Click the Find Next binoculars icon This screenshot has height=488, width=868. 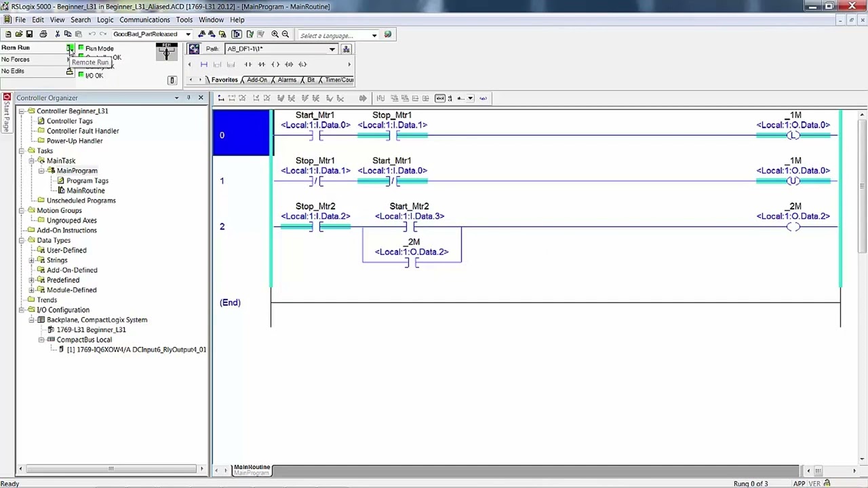click(x=212, y=35)
